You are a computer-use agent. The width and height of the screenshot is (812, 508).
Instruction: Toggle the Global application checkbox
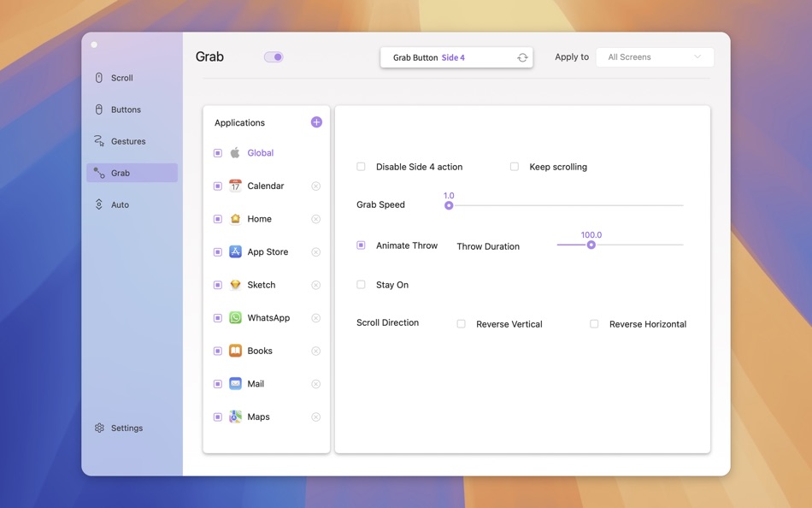click(218, 153)
